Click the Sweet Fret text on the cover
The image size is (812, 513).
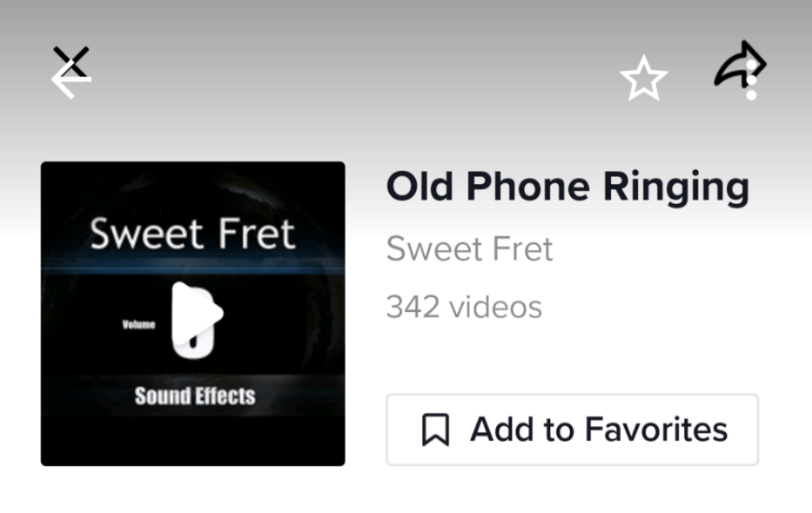coord(192,233)
